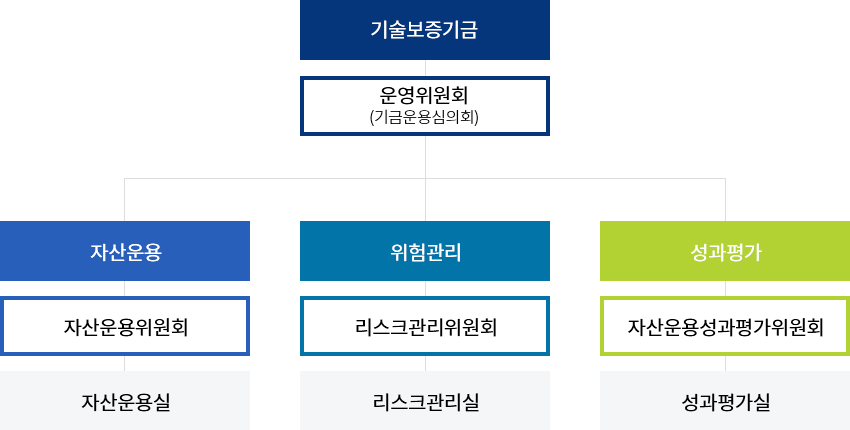
Task: Click the 자산운용실 department box
Action: pos(125,401)
